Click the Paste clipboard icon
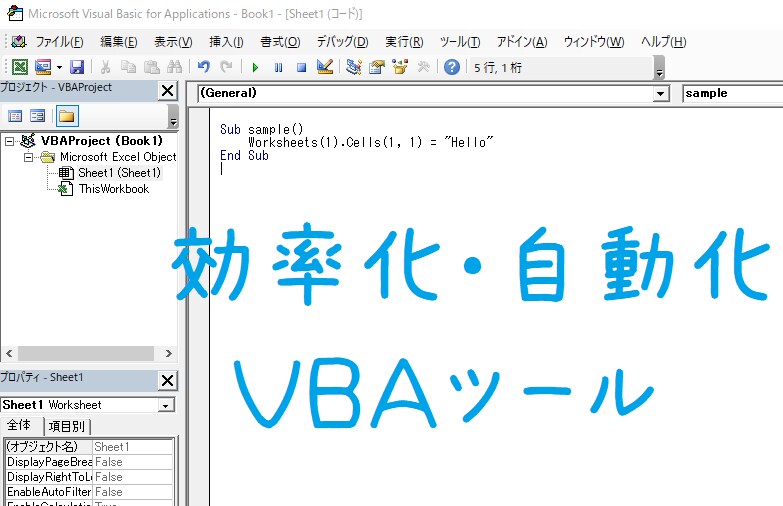The width and height of the screenshot is (783, 506). pos(152,66)
